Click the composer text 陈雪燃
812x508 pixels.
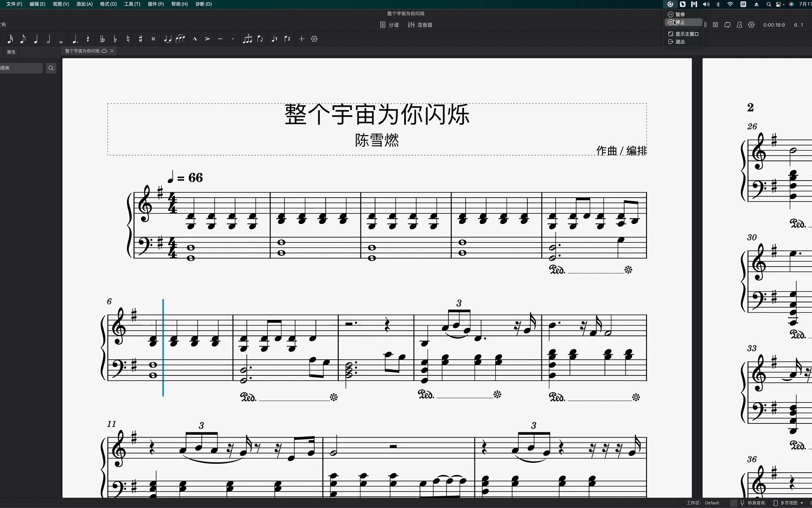pyautogui.click(x=377, y=140)
